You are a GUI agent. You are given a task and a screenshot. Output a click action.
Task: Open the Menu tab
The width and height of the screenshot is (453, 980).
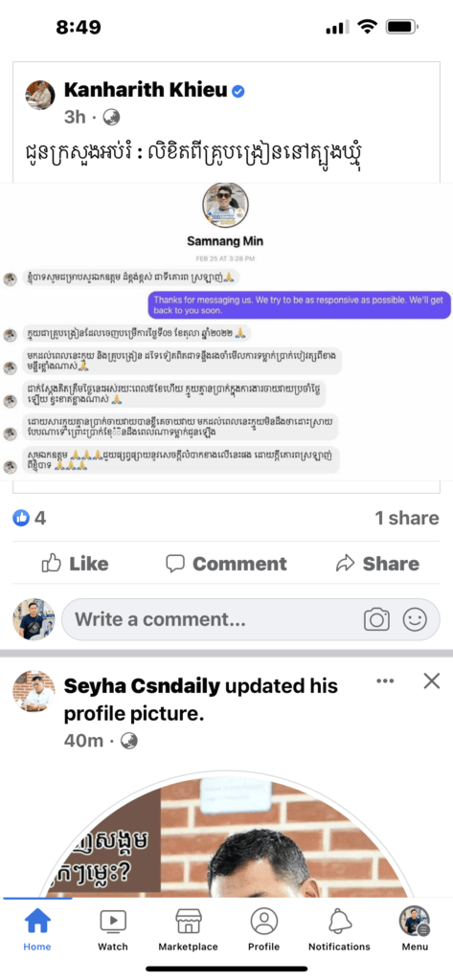(x=415, y=929)
